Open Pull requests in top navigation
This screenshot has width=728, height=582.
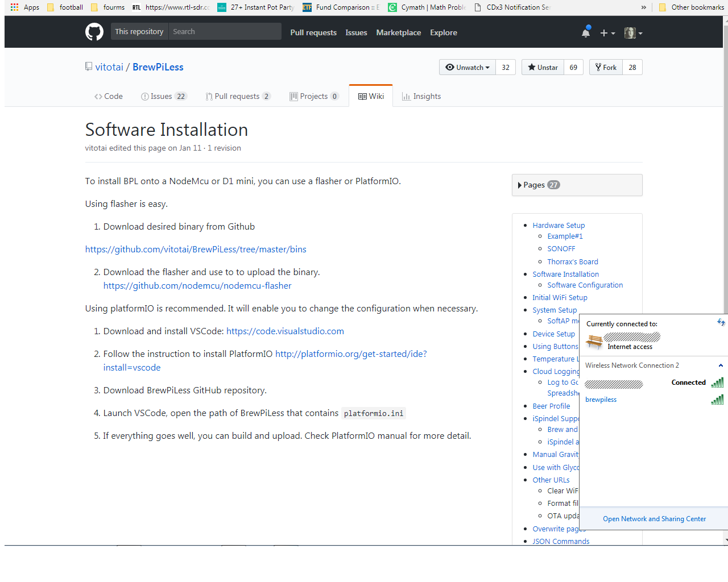(313, 32)
